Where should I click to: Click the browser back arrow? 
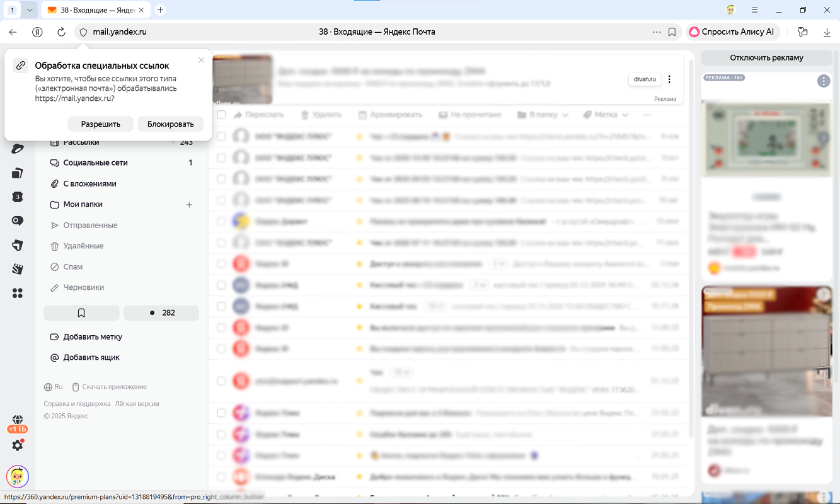[x=13, y=32]
